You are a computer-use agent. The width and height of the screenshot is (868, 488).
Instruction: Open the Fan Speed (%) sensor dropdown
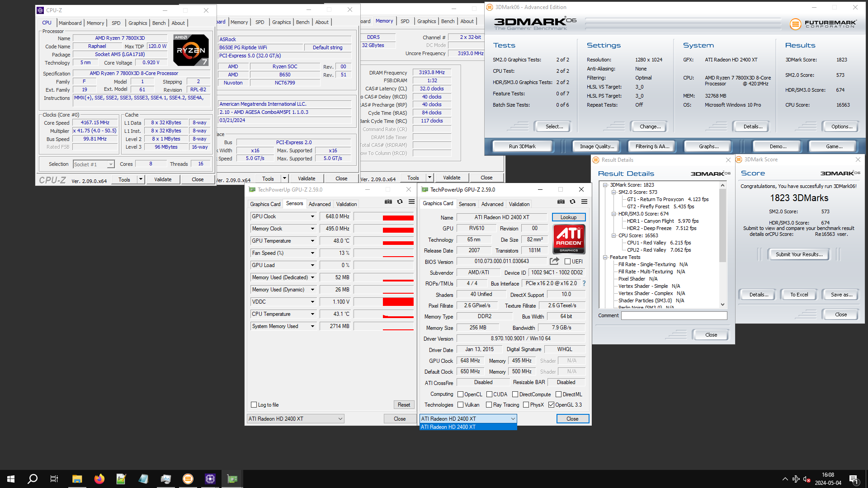(312, 253)
